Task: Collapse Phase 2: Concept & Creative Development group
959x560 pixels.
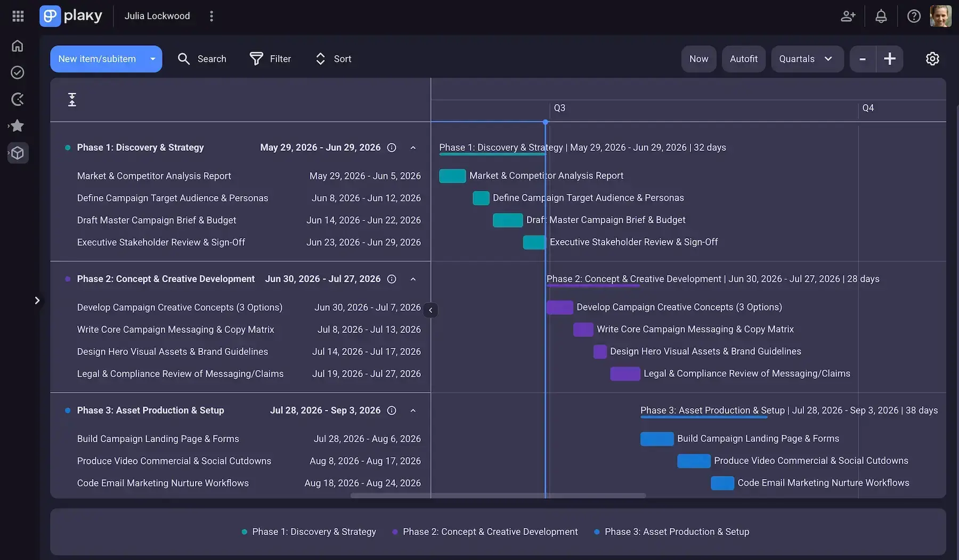Action: click(413, 279)
